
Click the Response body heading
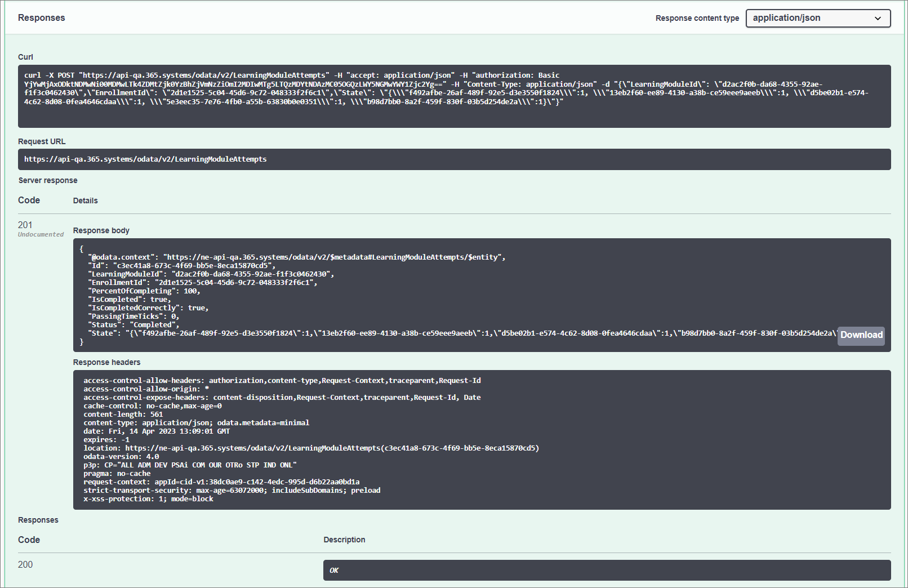click(x=101, y=230)
